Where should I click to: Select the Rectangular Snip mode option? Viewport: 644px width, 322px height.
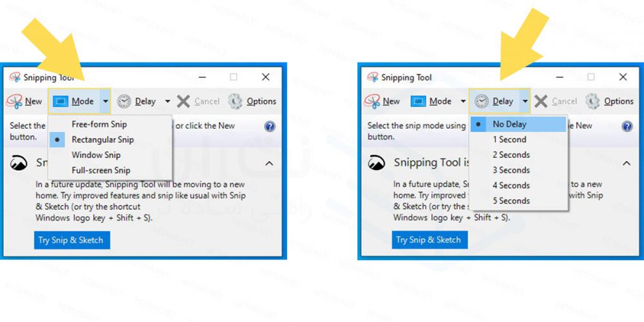click(102, 140)
